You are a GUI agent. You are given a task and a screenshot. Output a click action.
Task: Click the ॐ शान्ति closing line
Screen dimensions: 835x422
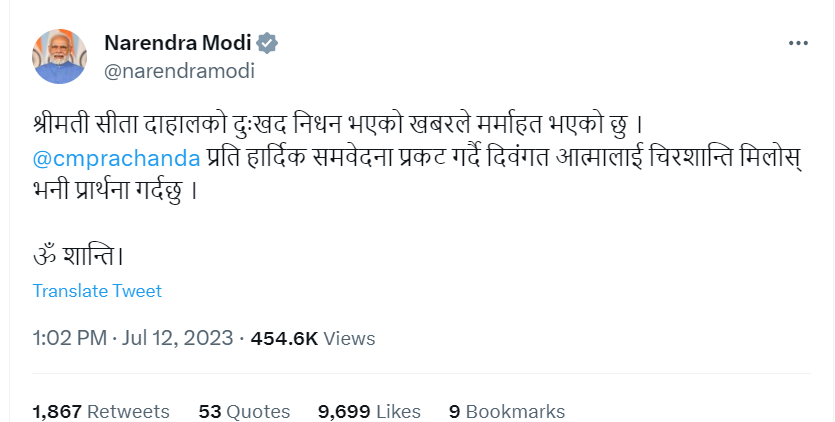(78, 254)
